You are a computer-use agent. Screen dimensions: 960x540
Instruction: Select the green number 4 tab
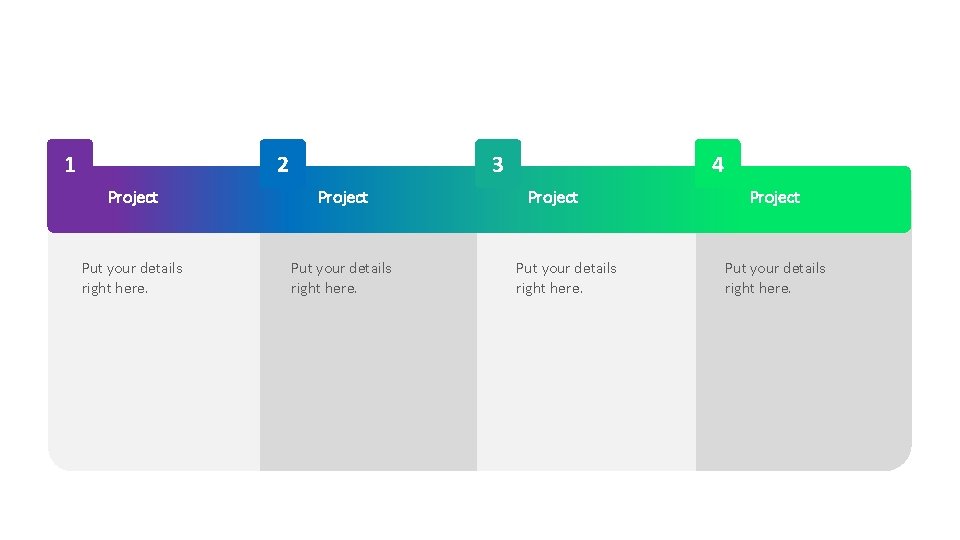pyautogui.click(x=718, y=163)
